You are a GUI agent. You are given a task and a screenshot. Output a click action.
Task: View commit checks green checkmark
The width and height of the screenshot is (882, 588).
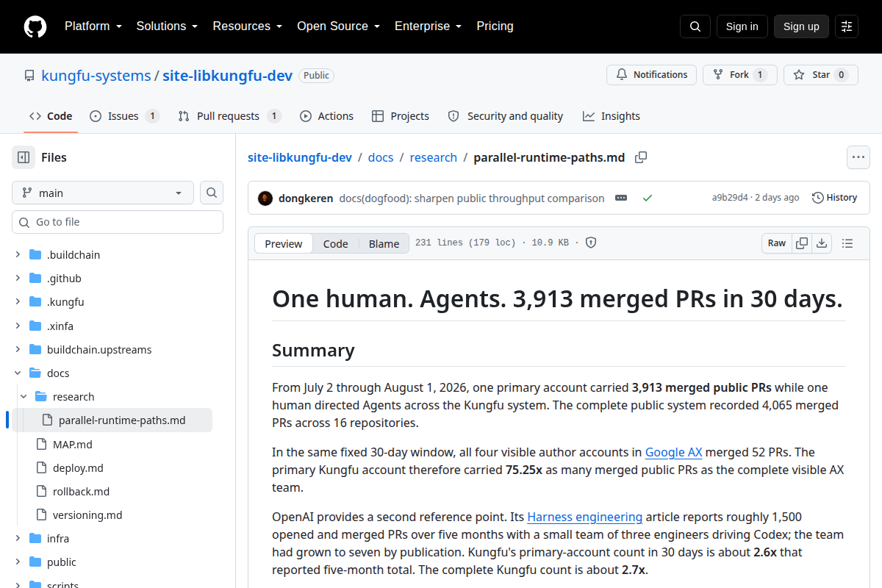pos(648,198)
